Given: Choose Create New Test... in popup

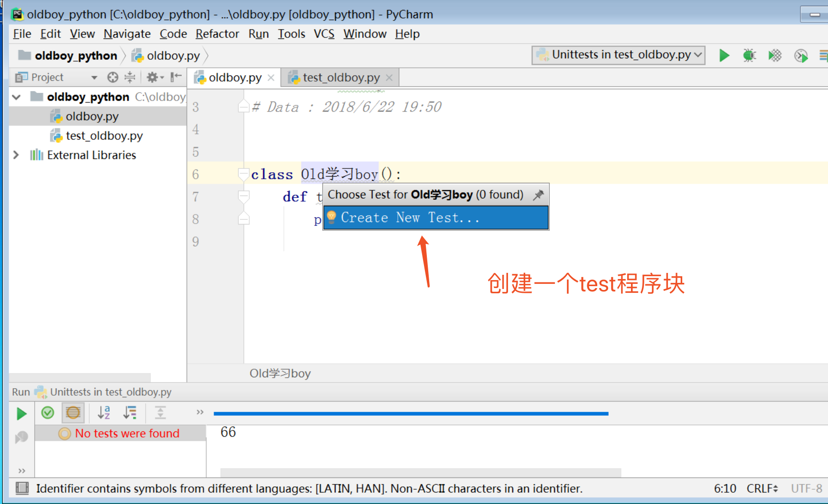Looking at the screenshot, I should (x=436, y=217).
